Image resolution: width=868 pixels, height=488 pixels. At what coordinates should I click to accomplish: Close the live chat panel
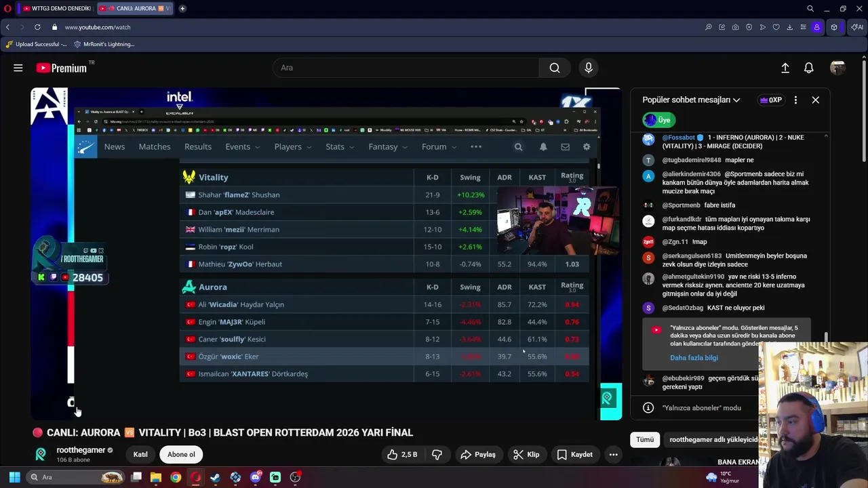tap(816, 100)
